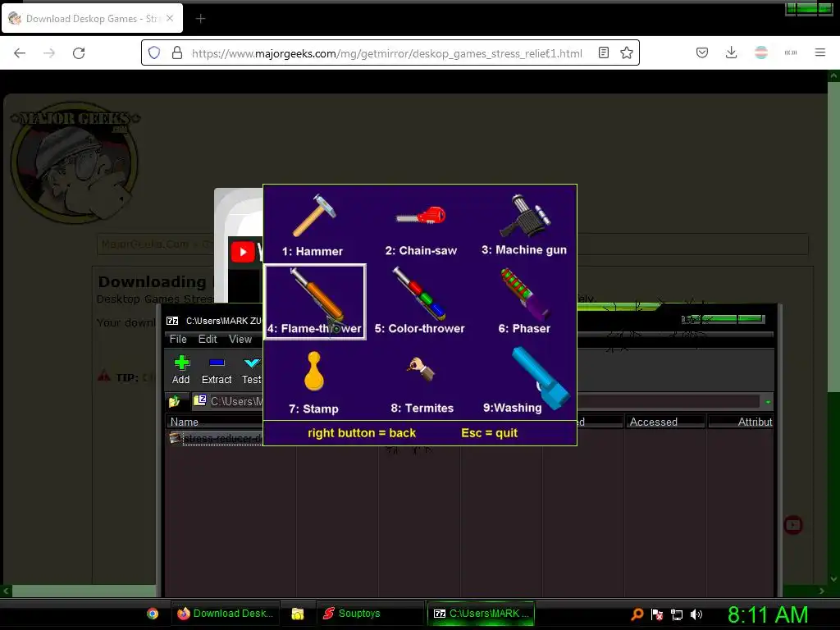Click the tracking protection shield icon
840x630 pixels.
(154, 53)
